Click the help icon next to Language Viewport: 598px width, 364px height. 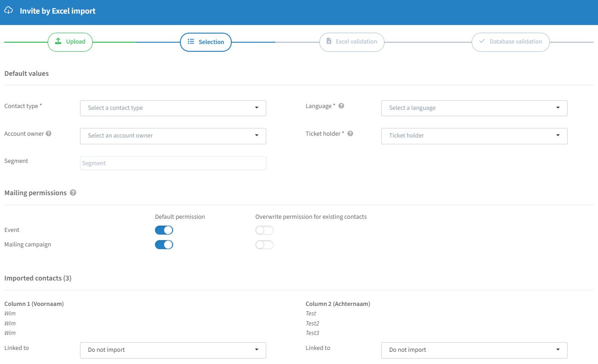coord(341,106)
